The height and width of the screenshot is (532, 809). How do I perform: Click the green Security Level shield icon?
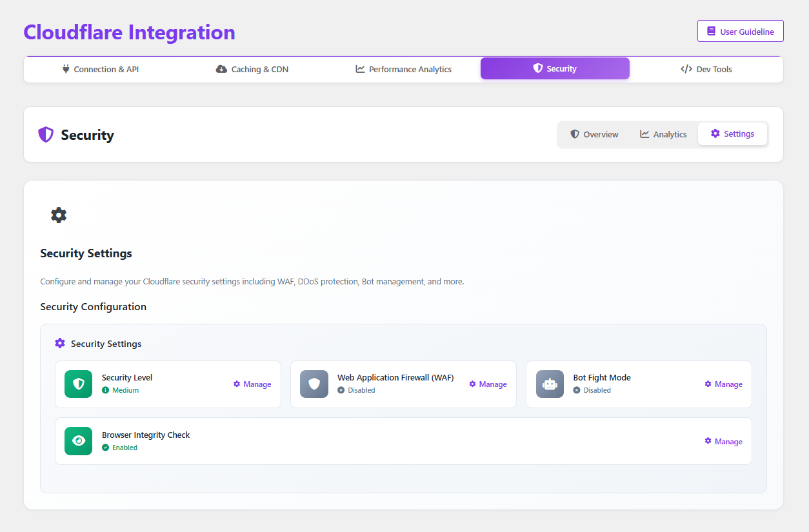pyautogui.click(x=79, y=384)
